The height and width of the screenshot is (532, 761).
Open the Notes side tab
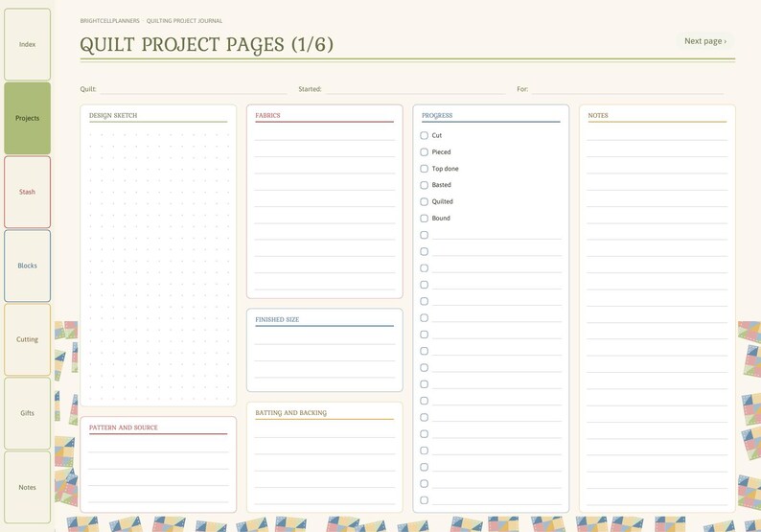coord(27,487)
